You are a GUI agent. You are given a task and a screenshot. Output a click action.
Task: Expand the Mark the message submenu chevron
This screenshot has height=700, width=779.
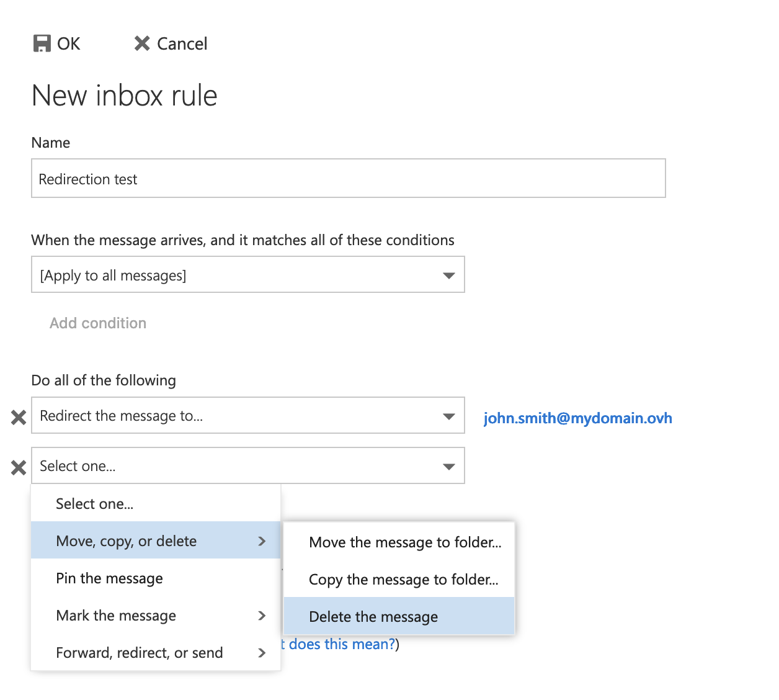click(262, 616)
